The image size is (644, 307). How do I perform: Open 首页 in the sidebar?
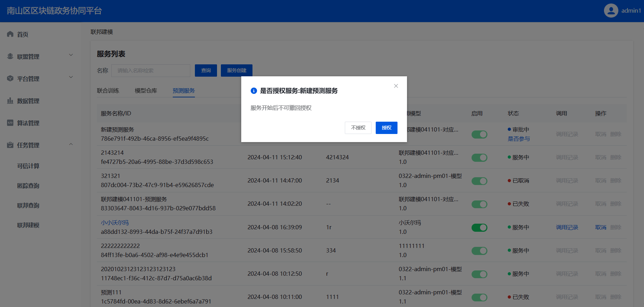[x=23, y=34]
